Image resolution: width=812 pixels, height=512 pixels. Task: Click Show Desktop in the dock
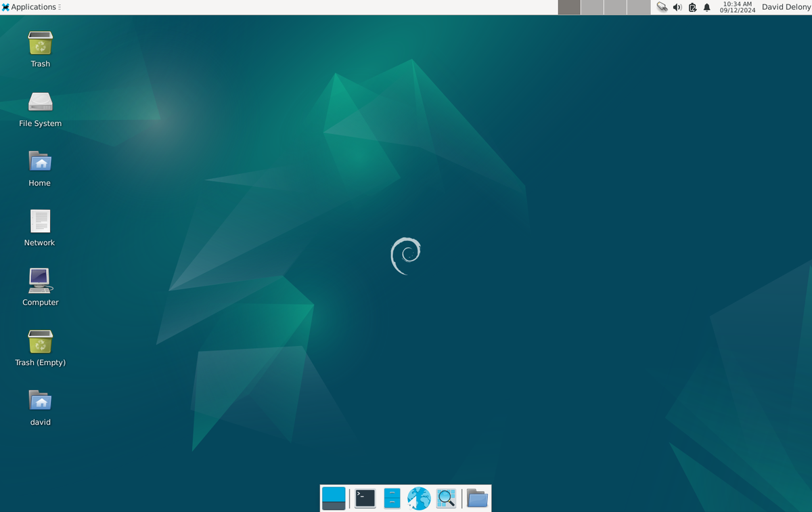point(334,498)
